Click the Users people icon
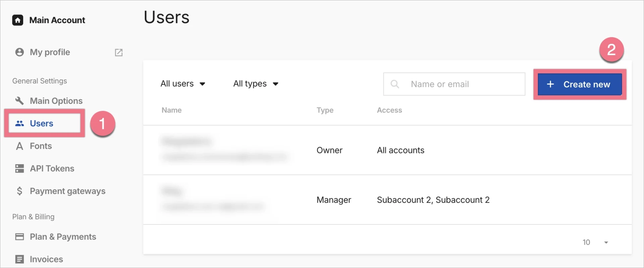Image resolution: width=644 pixels, height=268 pixels. [x=20, y=123]
